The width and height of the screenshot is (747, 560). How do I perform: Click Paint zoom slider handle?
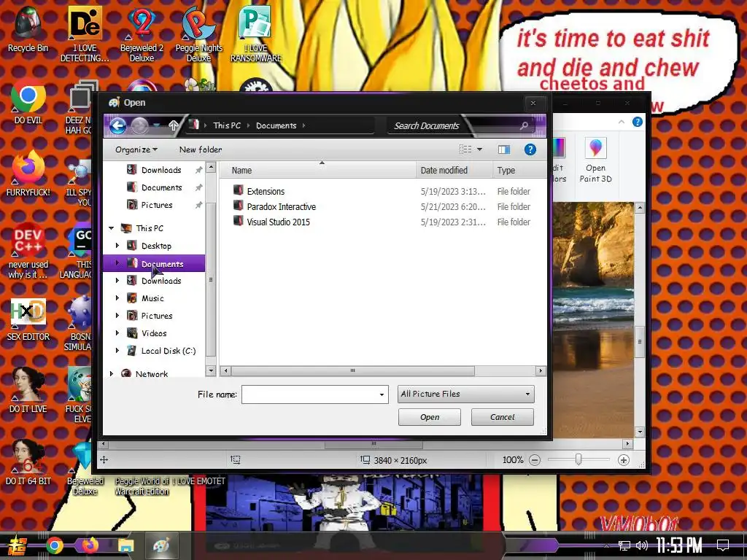pos(578,459)
